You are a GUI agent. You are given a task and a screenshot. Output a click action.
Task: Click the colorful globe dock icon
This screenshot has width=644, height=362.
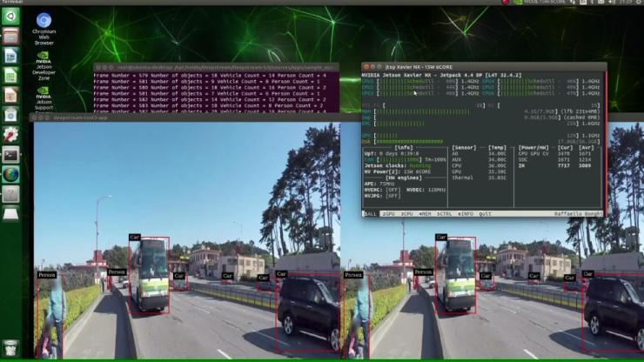pos(10,175)
